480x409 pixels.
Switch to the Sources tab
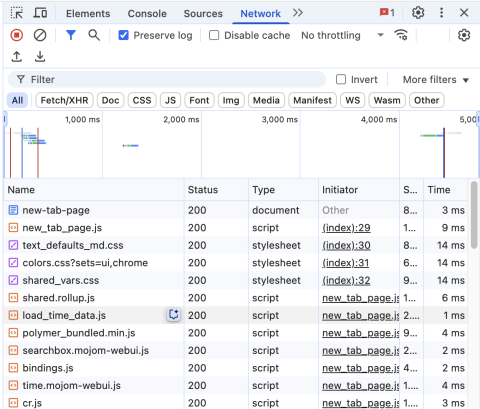point(203,14)
